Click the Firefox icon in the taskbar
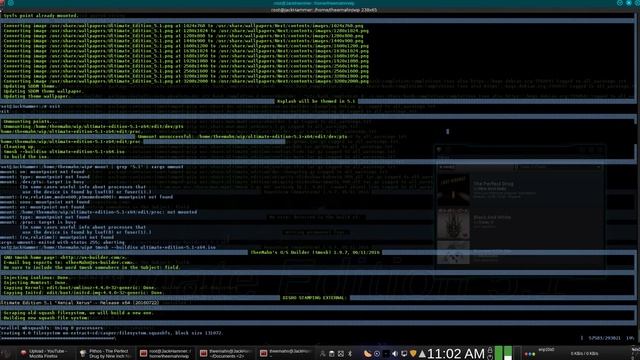The width and height of the screenshot is (640, 360). click(24, 353)
